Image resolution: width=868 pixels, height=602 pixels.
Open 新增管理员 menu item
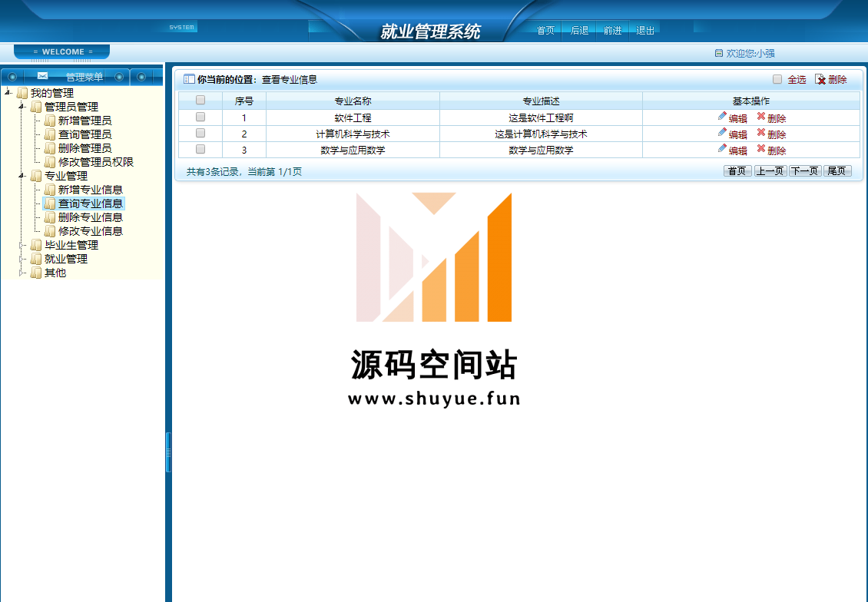point(84,121)
